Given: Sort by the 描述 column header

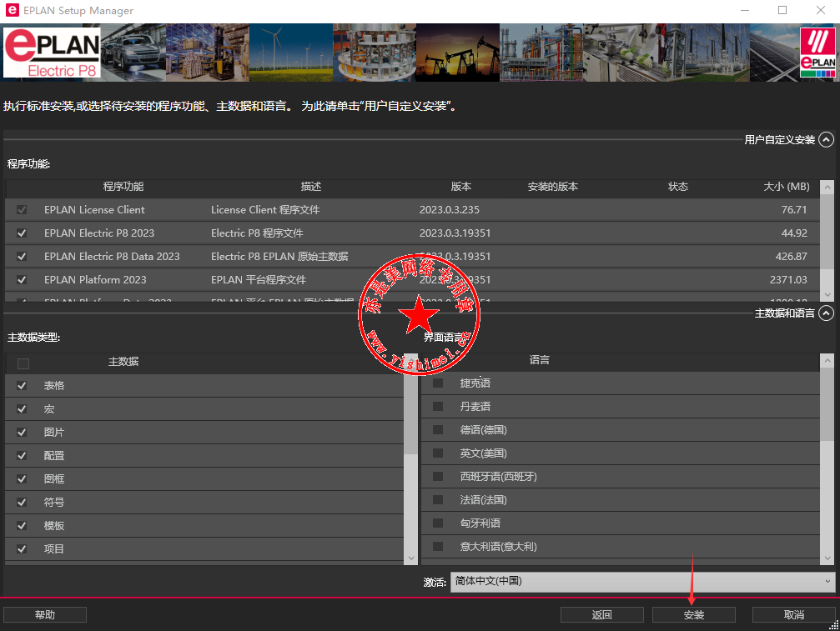Looking at the screenshot, I should [x=310, y=187].
